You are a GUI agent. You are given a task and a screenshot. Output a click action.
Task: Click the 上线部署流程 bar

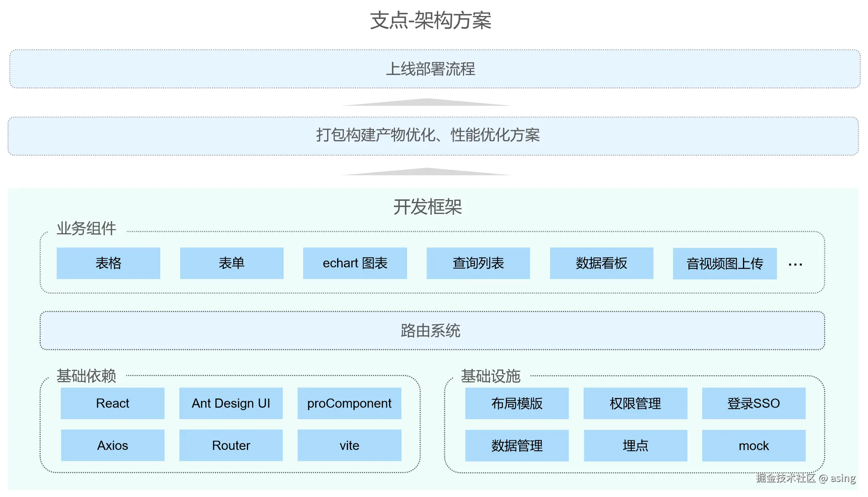[434, 69]
